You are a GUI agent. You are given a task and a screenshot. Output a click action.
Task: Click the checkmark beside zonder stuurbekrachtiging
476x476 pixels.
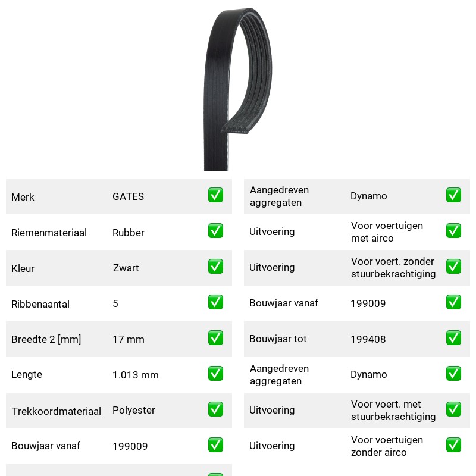point(453,266)
